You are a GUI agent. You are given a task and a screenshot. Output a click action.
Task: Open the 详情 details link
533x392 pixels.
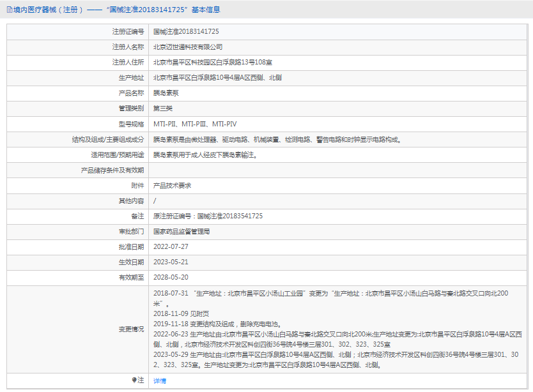pyautogui.click(x=159, y=381)
